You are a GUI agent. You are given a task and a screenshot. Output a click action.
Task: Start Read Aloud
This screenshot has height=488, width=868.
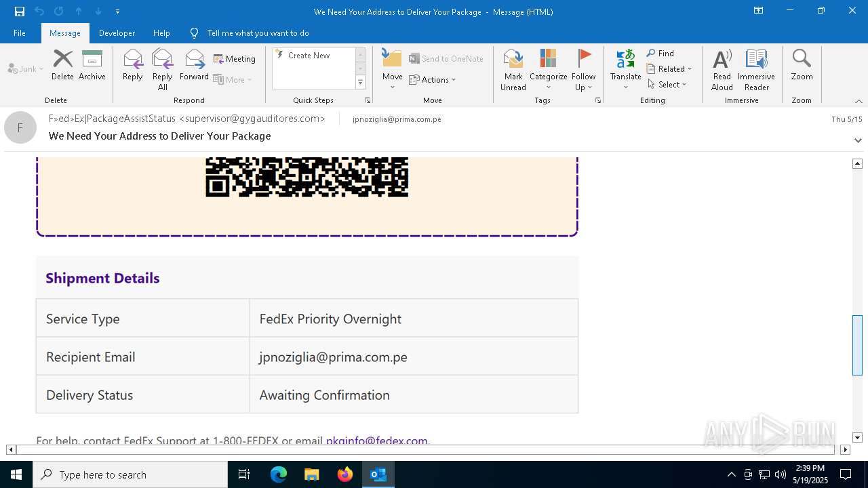pyautogui.click(x=722, y=69)
